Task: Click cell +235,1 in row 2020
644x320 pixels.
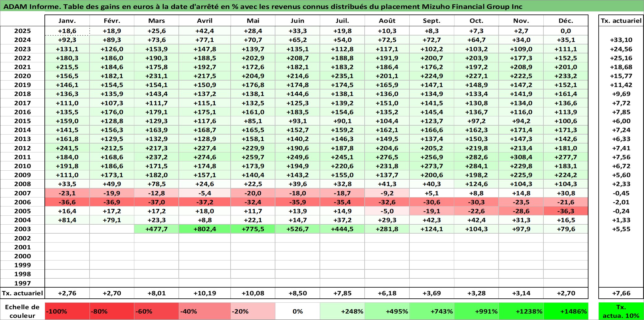Action: click(342, 76)
